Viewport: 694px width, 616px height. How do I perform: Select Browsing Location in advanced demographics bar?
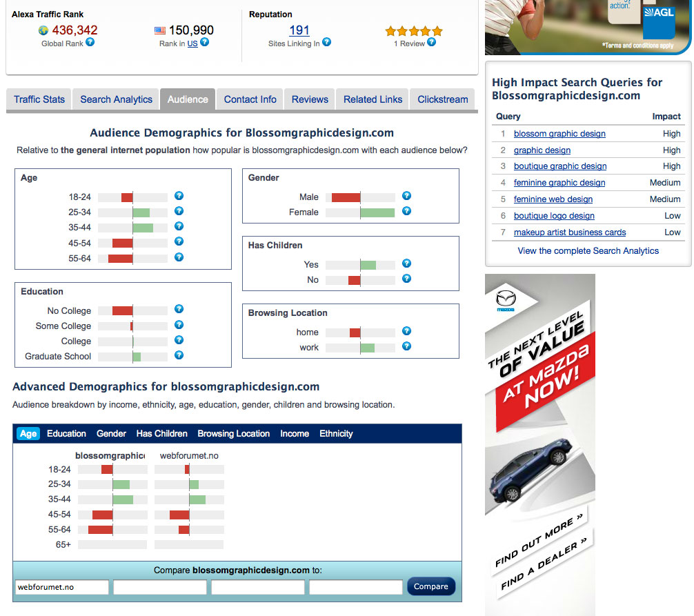point(233,434)
